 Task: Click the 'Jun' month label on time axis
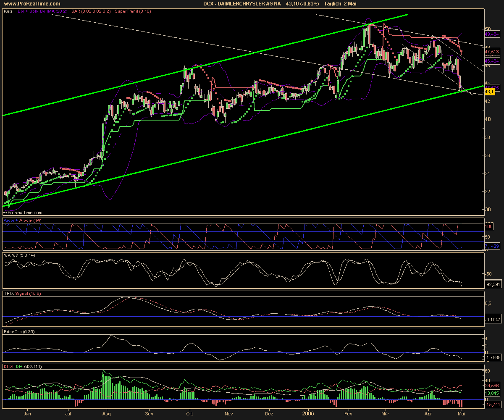pyautogui.click(x=27, y=414)
